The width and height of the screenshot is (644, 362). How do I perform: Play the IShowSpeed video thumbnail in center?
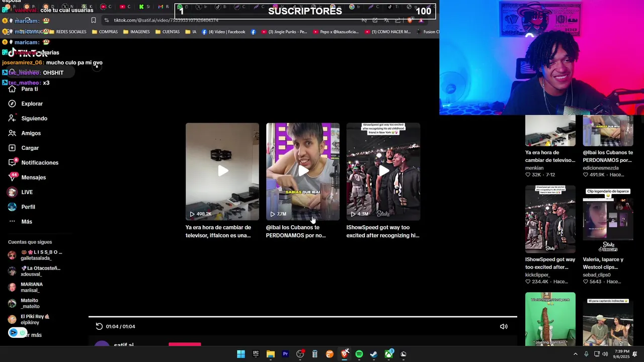pos(383,171)
